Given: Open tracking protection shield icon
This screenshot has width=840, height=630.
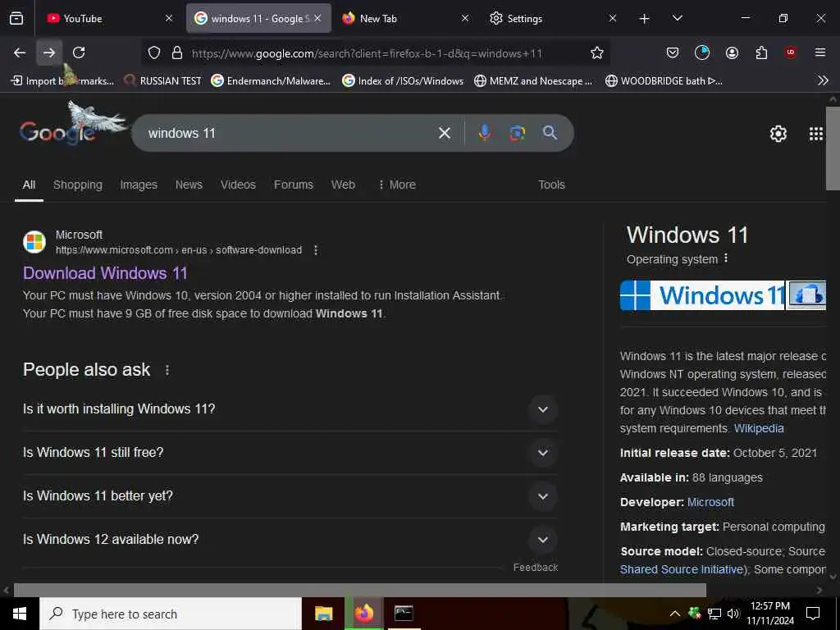Looking at the screenshot, I should (154, 52).
